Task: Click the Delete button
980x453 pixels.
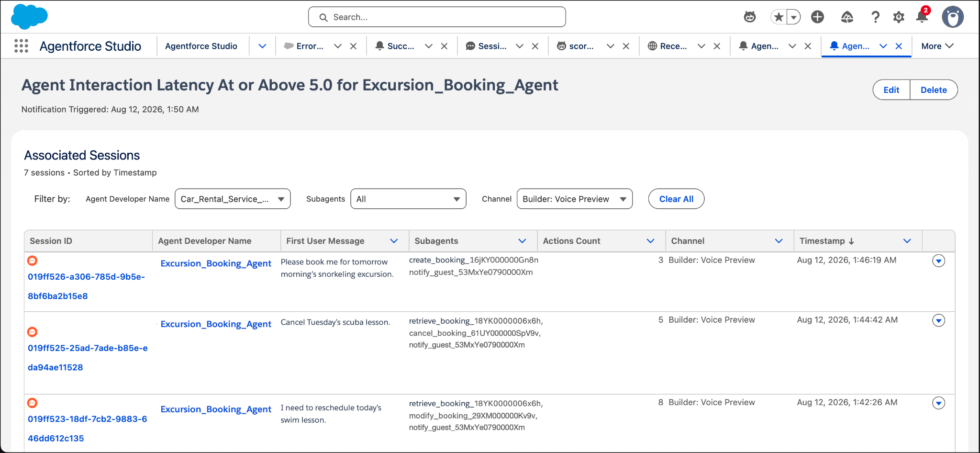Action: [x=934, y=90]
